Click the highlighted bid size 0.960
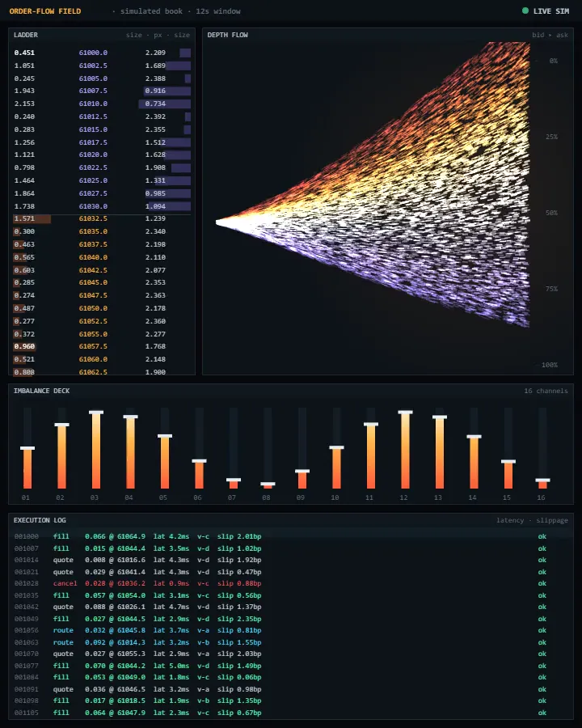Viewport: 582px width, 728px height. coord(24,346)
